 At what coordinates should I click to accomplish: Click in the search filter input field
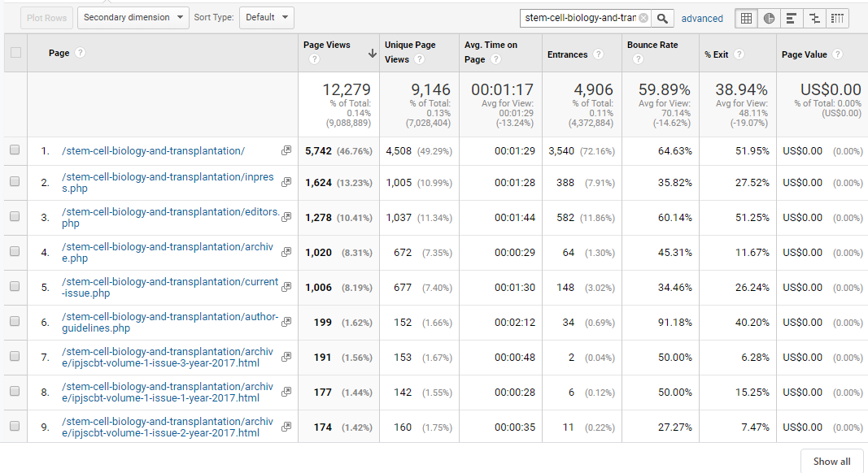tap(580, 19)
